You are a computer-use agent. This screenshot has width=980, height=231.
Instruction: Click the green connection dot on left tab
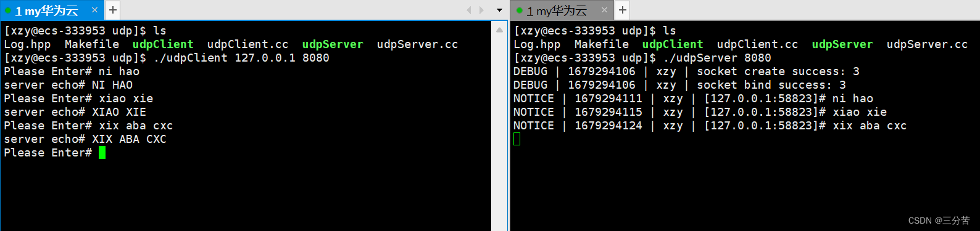coord(8,11)
